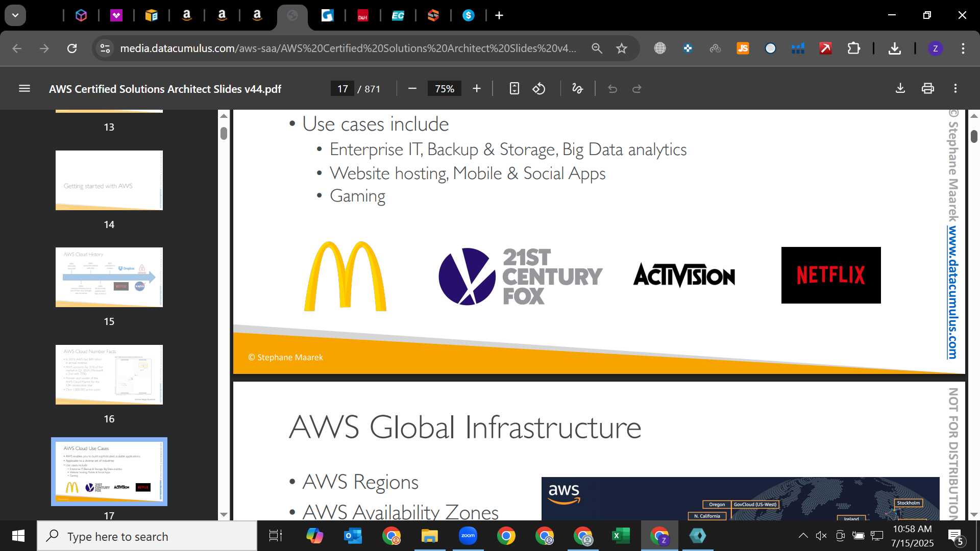Screen dimensions: 980x551
Task: Open Chrome three-dot menu
Action: tap(963, 48)
